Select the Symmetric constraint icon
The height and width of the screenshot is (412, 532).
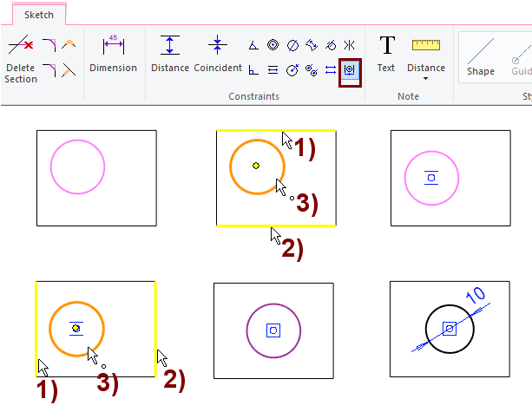pos(349,45)
